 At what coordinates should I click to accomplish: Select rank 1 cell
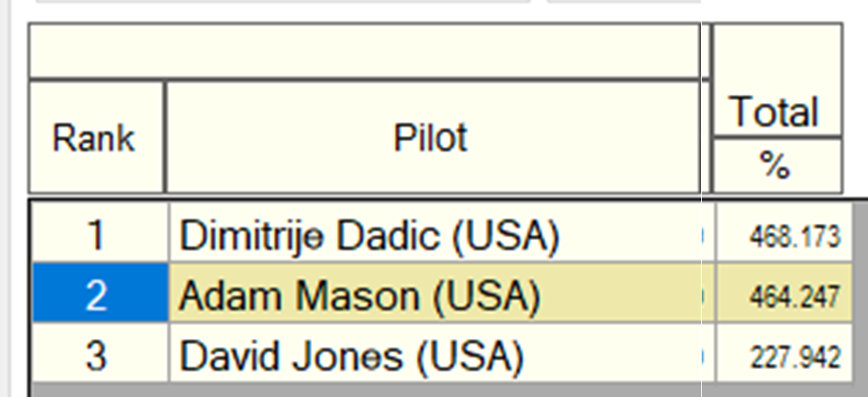100,236
